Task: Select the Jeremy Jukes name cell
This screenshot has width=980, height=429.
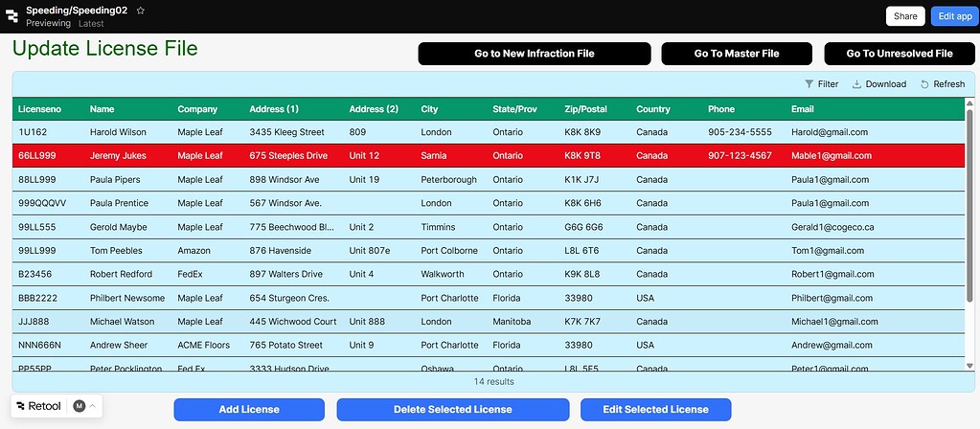Action: [118, 156]
